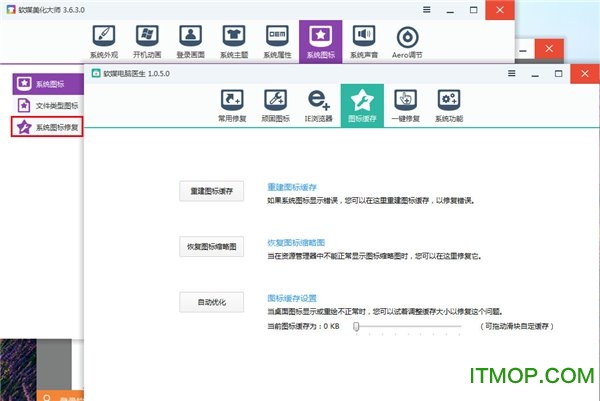The height and width of the screenshot is (401, 600).
Task: Click the 恢复图标缩略图 blue heading link
Action: coord(296,243)
